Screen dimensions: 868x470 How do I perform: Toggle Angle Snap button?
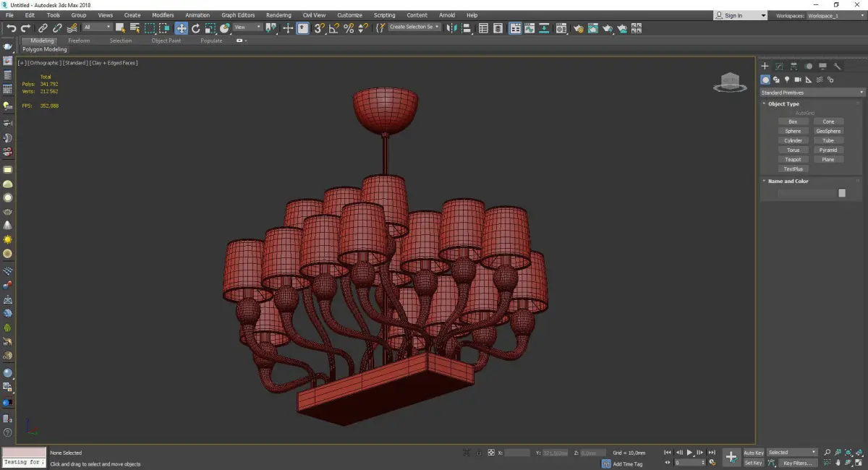point(333,28)
